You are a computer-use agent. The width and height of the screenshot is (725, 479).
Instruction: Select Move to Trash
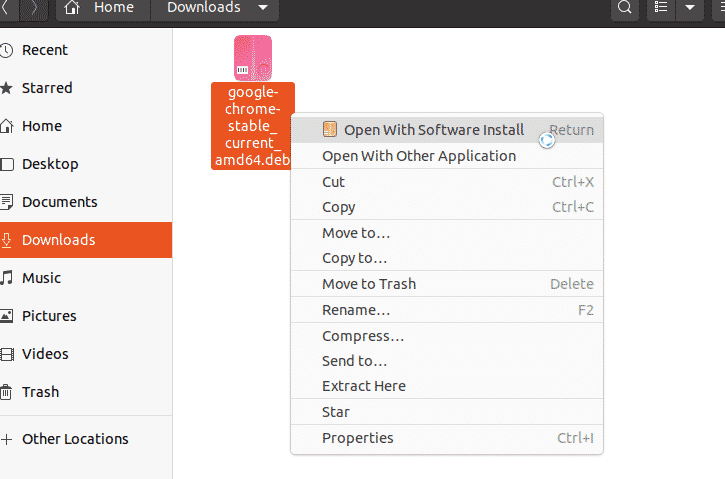447,283
